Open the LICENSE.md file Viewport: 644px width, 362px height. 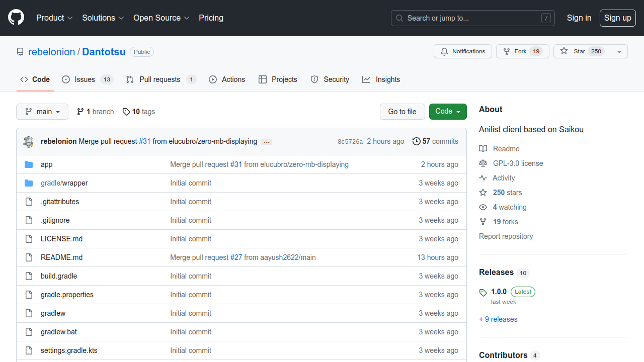point(61,239)
